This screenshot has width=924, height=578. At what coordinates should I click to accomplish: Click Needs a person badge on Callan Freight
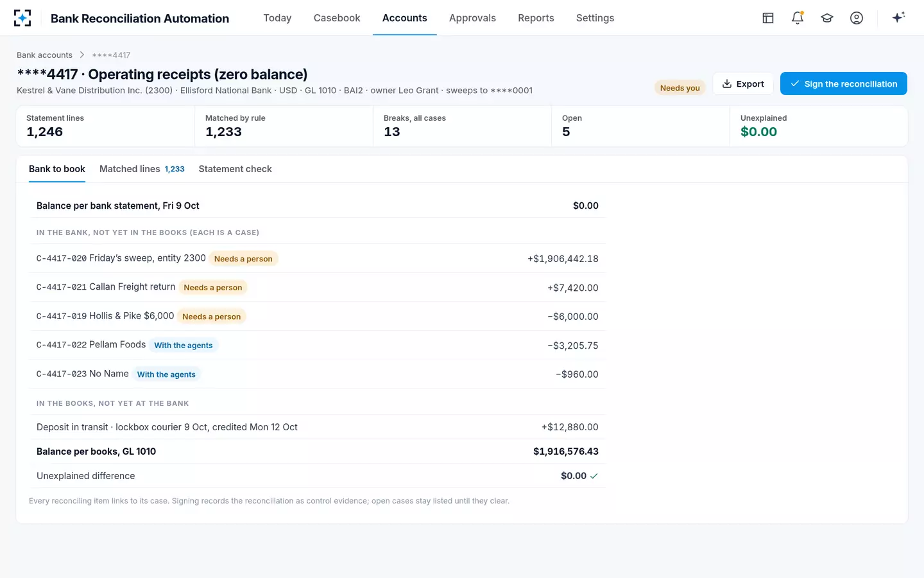213,288
